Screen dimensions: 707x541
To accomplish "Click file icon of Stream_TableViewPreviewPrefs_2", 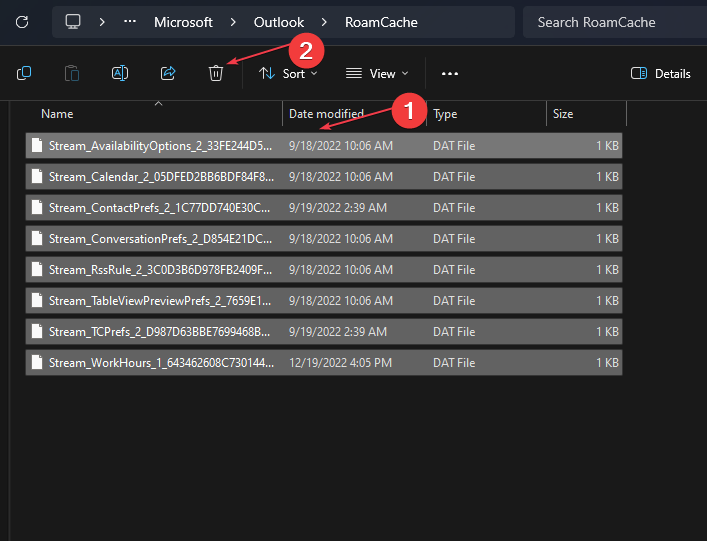I will pos(37,300).
